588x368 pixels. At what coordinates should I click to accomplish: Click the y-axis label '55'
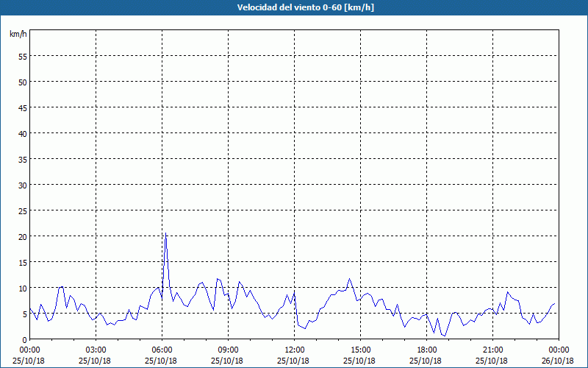(x=23, y=57)
